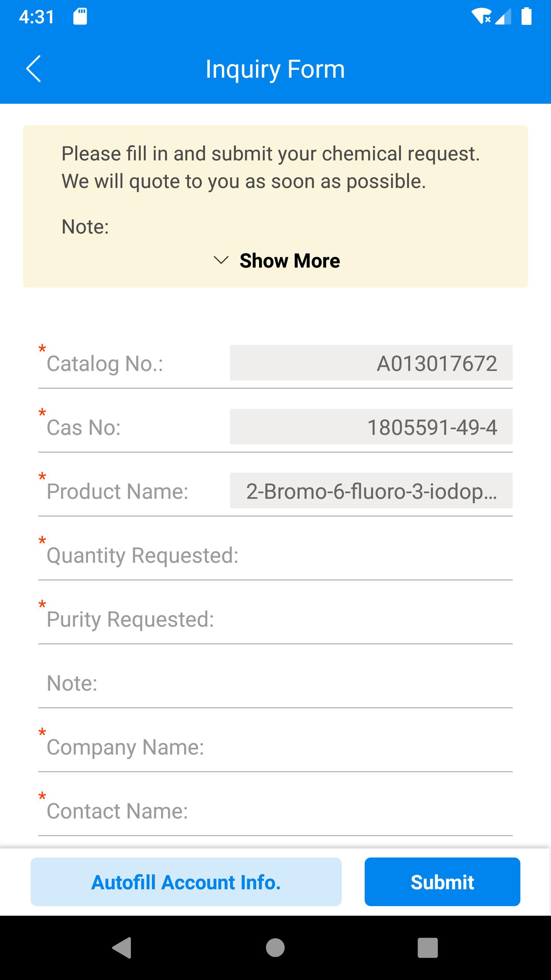
Task: Tap the Wi-Fi status icon
Action: click(481, 16)
